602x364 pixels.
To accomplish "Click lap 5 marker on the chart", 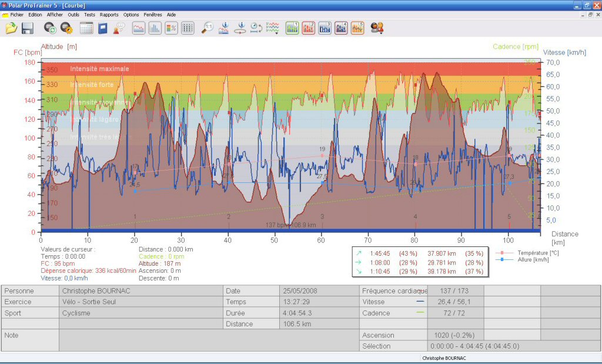I will click(x=509, y=217).
